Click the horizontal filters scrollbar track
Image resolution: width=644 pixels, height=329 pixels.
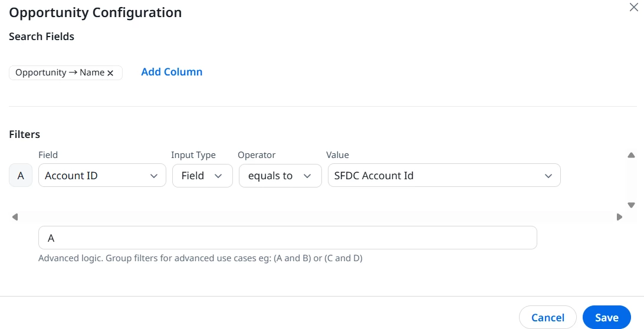[x=316, y=217]
